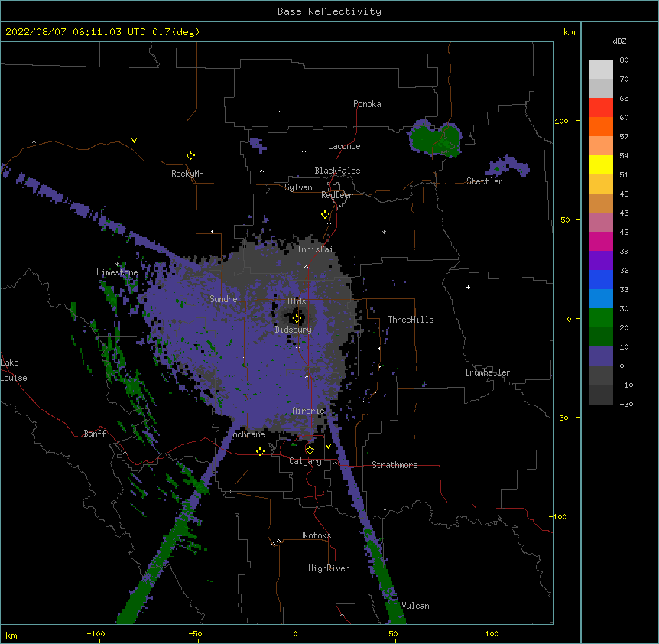
Task: Click the ThreeHills town label
Action: tap(411, 320)
